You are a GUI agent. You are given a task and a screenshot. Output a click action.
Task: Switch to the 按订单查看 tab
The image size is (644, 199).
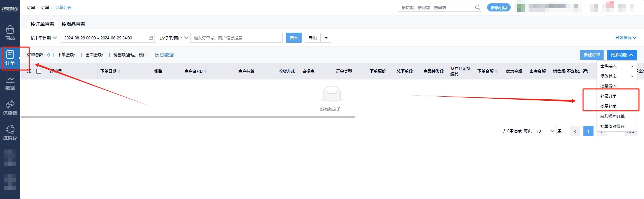tap(42, 24)
